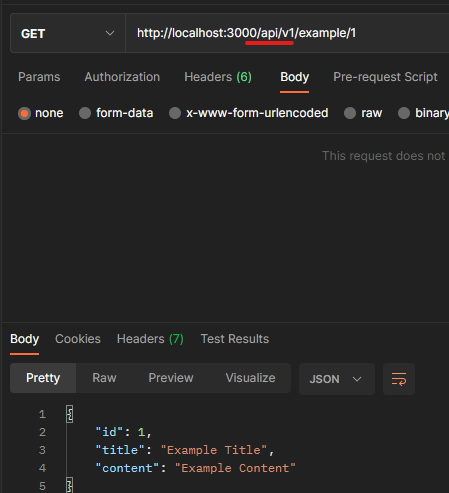Click the closing brace on line 5
Viewport: 449px width, 493px height.
pos(69,486)
